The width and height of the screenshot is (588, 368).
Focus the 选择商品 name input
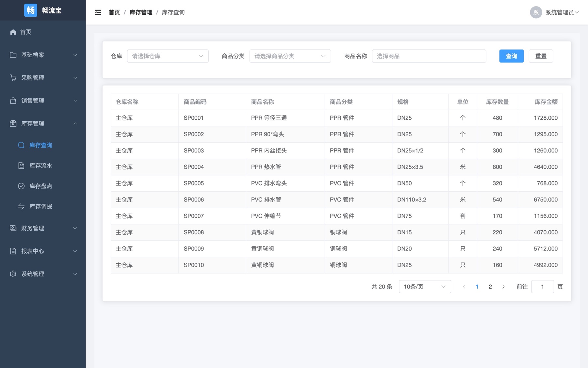point(429,56)
